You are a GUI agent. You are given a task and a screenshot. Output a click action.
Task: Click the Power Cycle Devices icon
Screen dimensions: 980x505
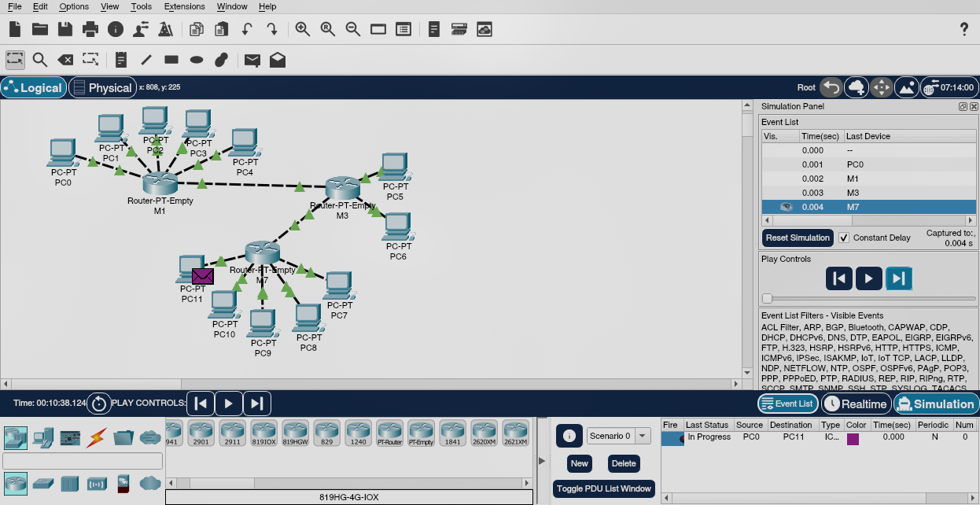tap(99, 404)
